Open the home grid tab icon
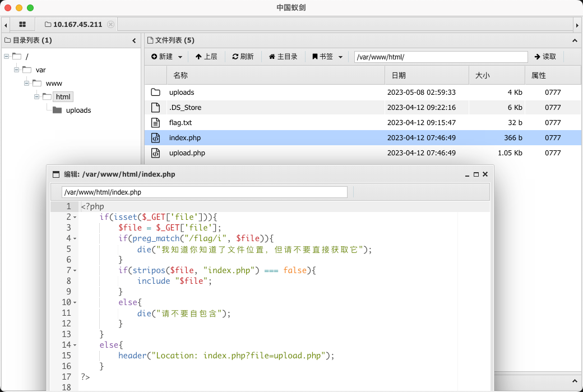Screen dimensions: 583x392 [22, 25]
